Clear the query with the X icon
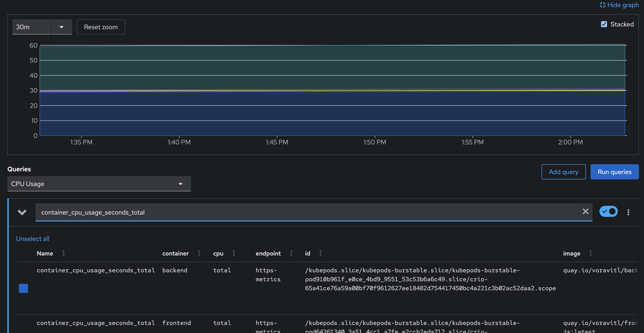The width and height of the screenshot is (644, 333). coord(585,212)
